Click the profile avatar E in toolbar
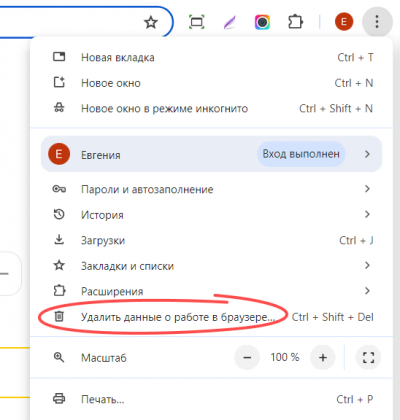 (x=344, y=22)
